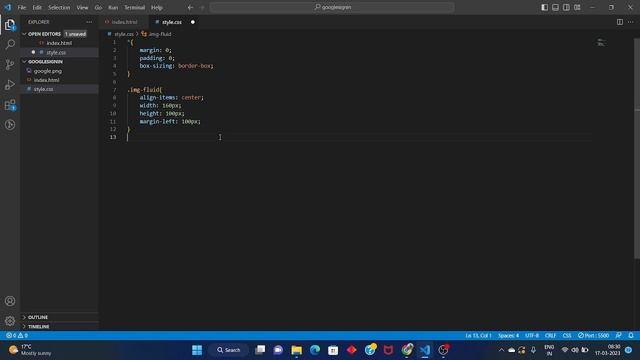Image resolution: width=640 pixels, height=360 pixels.
Task: Open the Manage gear icon
Action: tap(10, 321)
